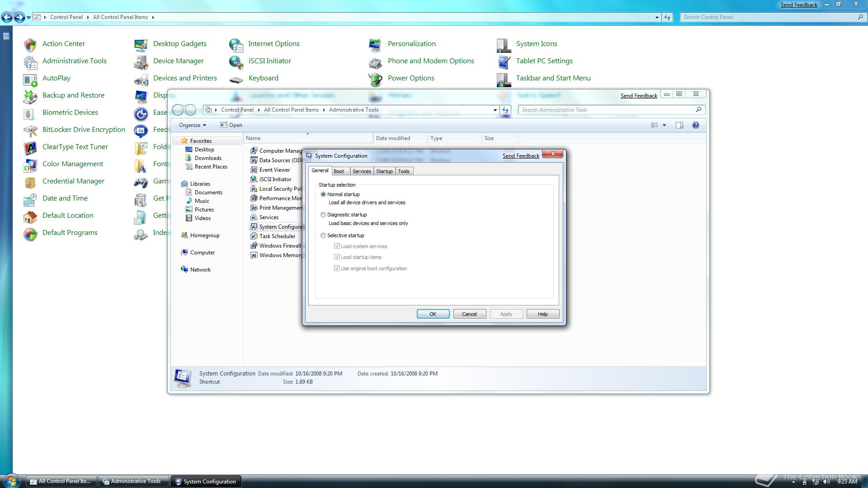
Task: Open Help in System Configuration
Action: point(542,314)
